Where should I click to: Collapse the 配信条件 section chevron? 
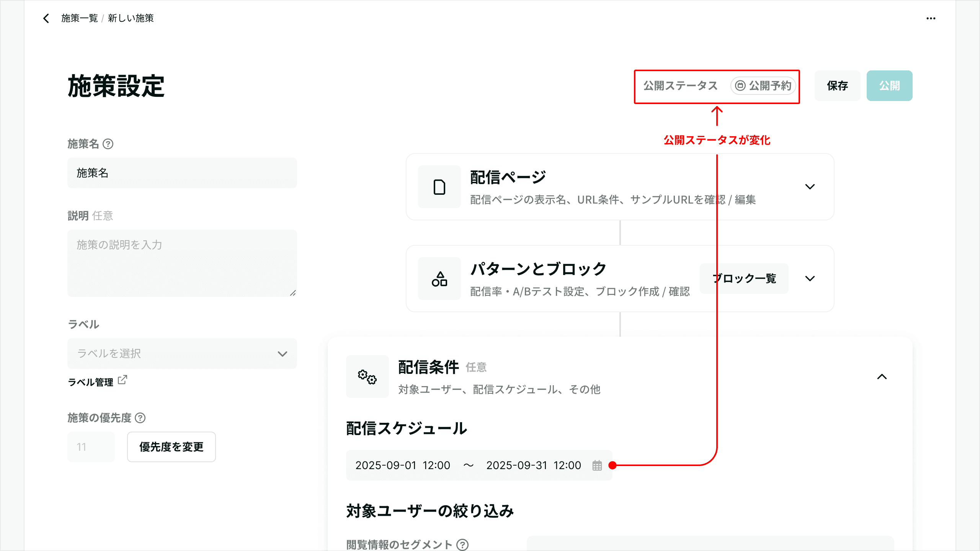click(x=882, y=377)
